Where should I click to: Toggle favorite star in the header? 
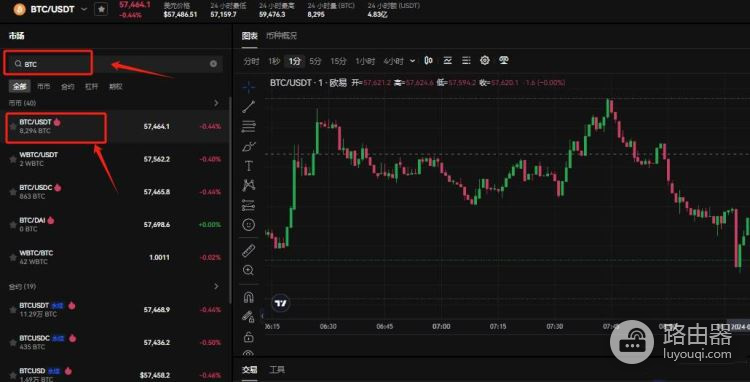(101, 9)
